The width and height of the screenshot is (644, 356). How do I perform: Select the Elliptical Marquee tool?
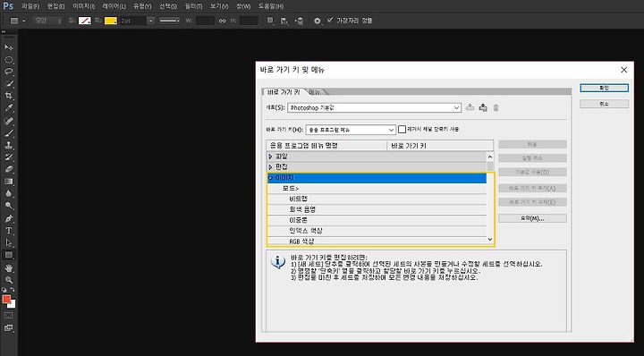click(x=9, y=60)
